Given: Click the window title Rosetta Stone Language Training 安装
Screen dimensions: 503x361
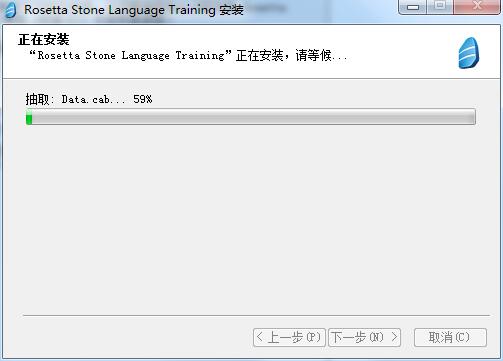Looking at the screenshot, I should (134, 10).
